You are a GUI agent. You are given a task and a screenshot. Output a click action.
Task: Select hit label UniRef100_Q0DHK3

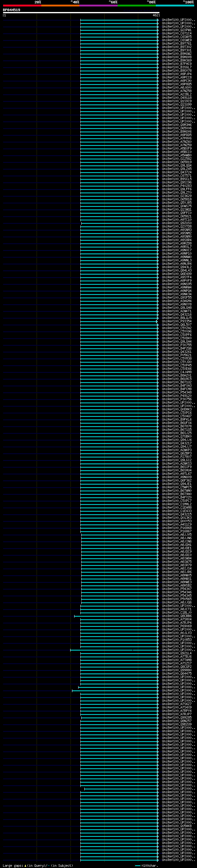176,410
